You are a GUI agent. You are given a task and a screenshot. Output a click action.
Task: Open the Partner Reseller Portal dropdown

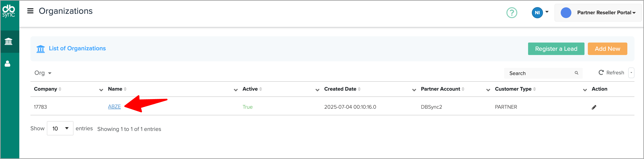606,12
